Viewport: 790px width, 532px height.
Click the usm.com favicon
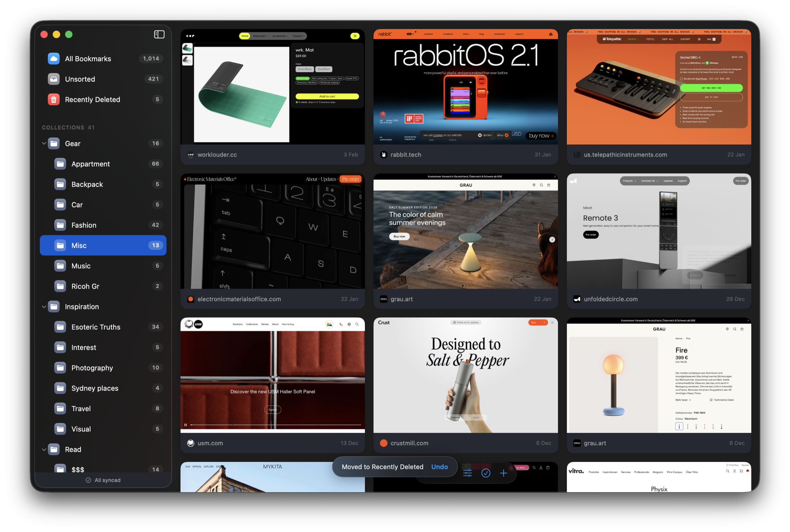coord(191,443)
